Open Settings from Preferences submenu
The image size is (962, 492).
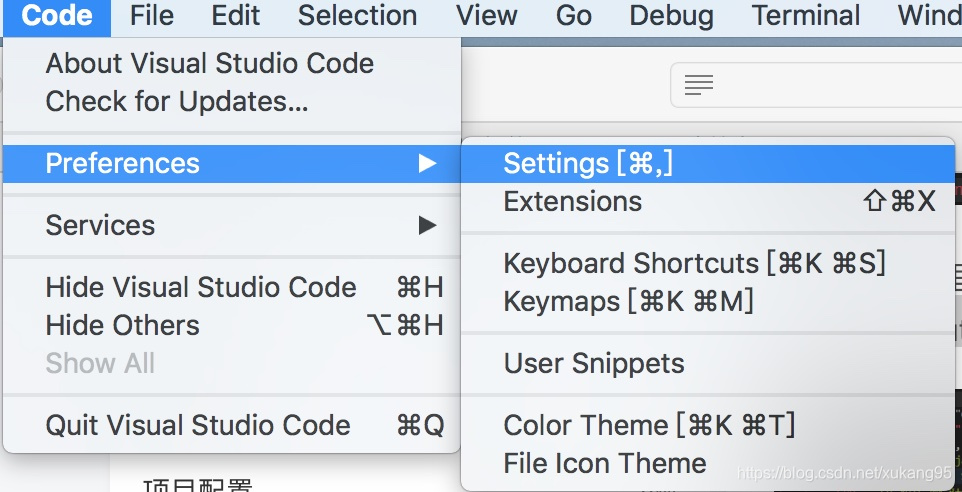pyautogui.click(x=708, y=164)
